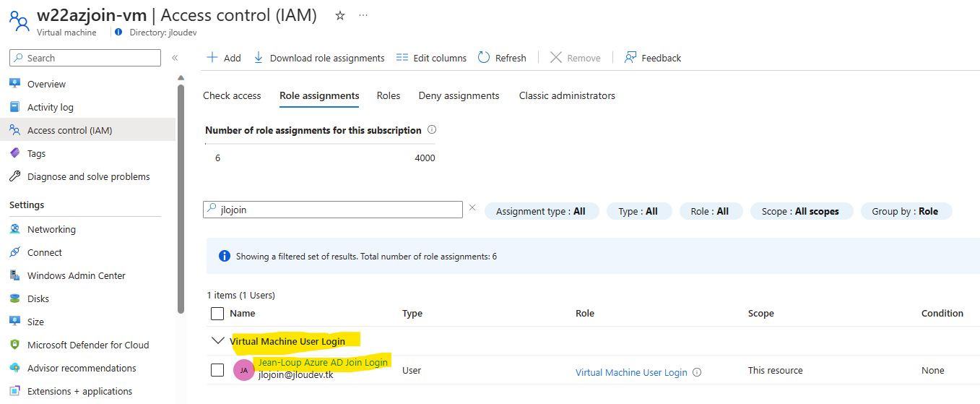Open the Scope : All scopes filter
The height and width of the screenshot is (404, 980).
click(801, 211)
